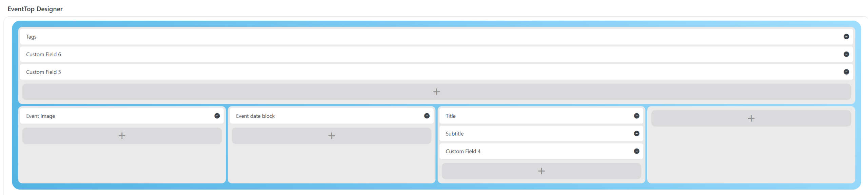
Task: Remove Event Image via its minus icon
Action: coord(217,116)
